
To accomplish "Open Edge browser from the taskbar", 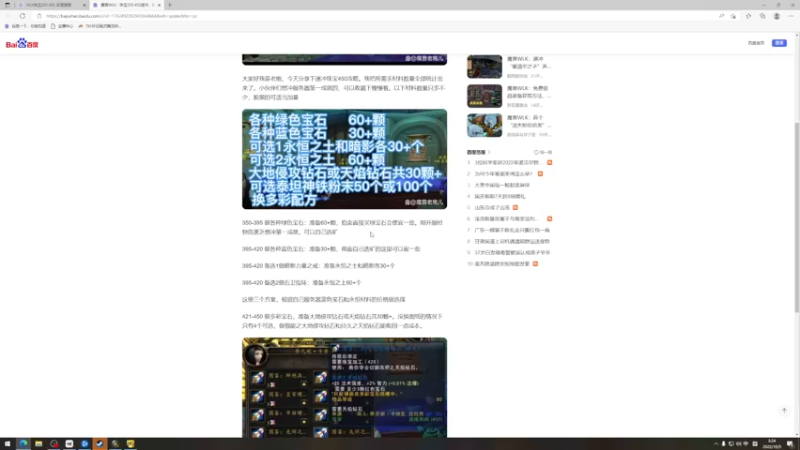I will click(23, 444).
